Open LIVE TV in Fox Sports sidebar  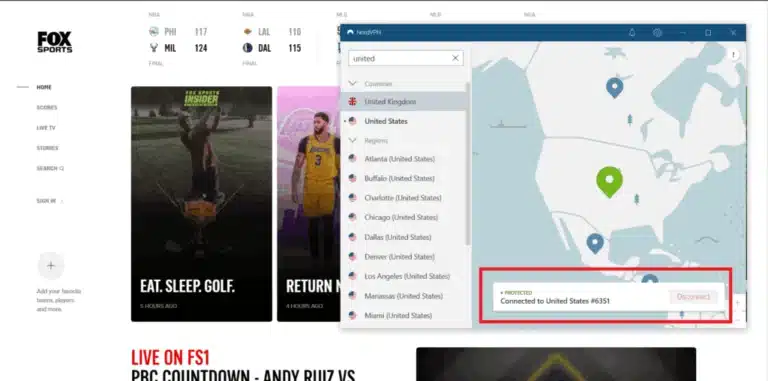[46, 128]
